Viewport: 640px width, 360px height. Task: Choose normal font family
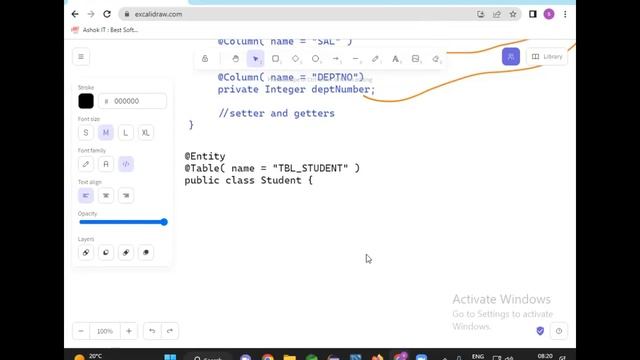coord(106,164)
